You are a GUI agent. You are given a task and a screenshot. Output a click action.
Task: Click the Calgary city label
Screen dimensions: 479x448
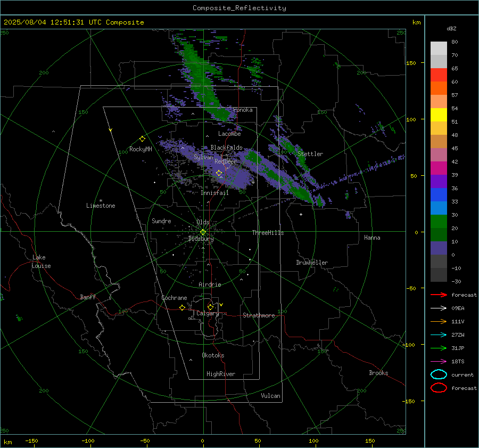208,313
